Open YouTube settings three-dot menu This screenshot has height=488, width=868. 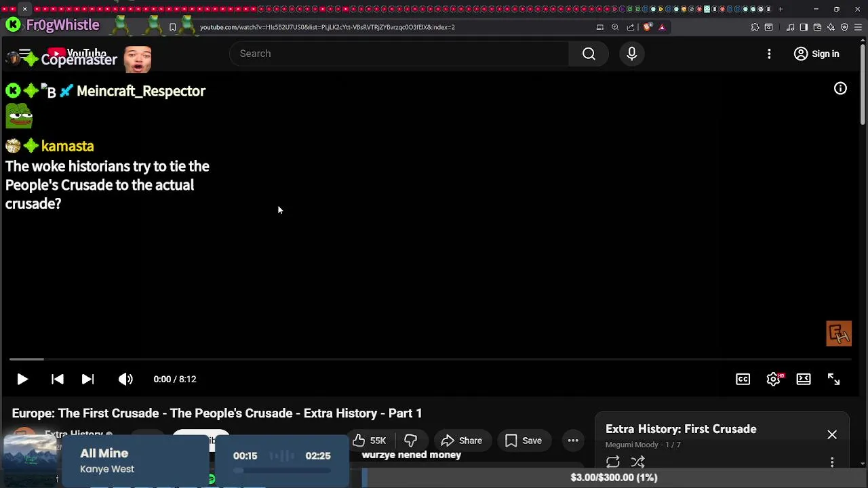click(769, 54)
